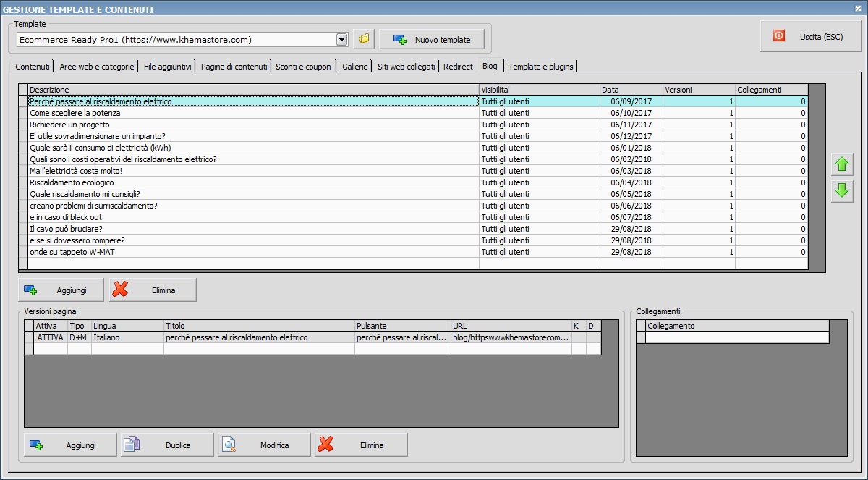Image resolution: width=868 pixels, height=480 pixels.
Task: Move selected blog entry down
Action: (x=842, y=191)
